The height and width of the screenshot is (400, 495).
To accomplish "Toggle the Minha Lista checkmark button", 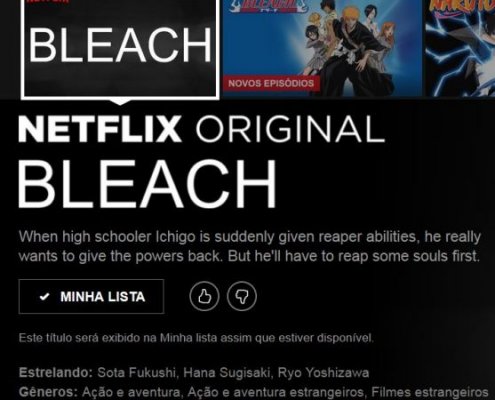I will 91,296.
